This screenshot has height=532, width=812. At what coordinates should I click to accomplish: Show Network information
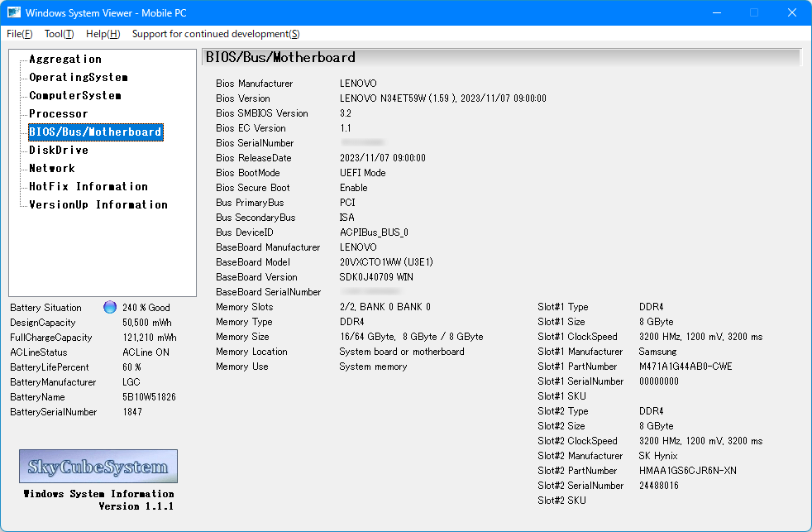click(x=52, y=168)
